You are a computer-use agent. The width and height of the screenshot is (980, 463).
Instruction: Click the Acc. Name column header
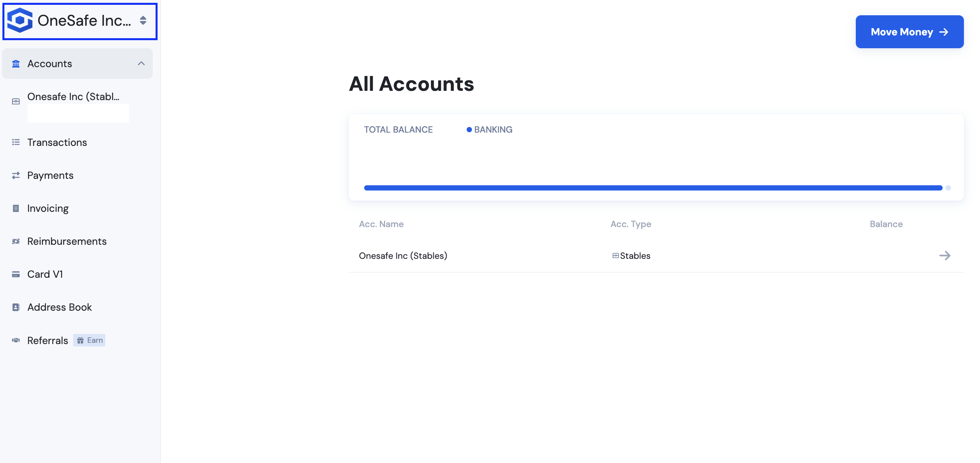[x=381, y=224]
